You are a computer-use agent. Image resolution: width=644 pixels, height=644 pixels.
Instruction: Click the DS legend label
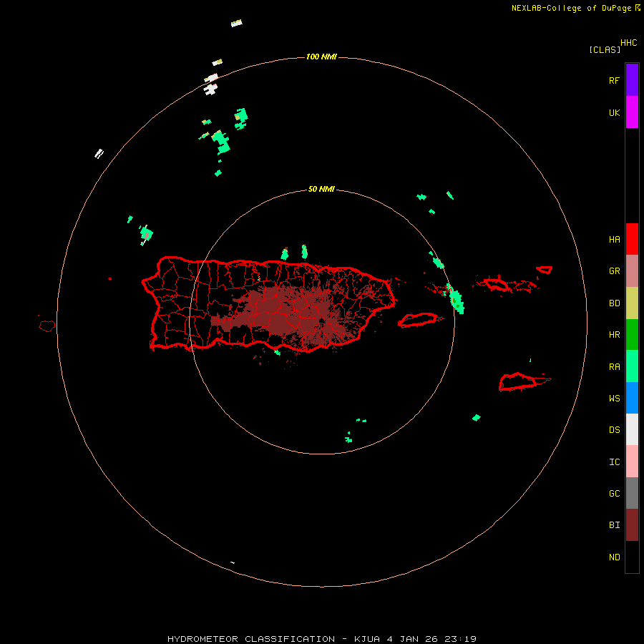pos(614,430)
